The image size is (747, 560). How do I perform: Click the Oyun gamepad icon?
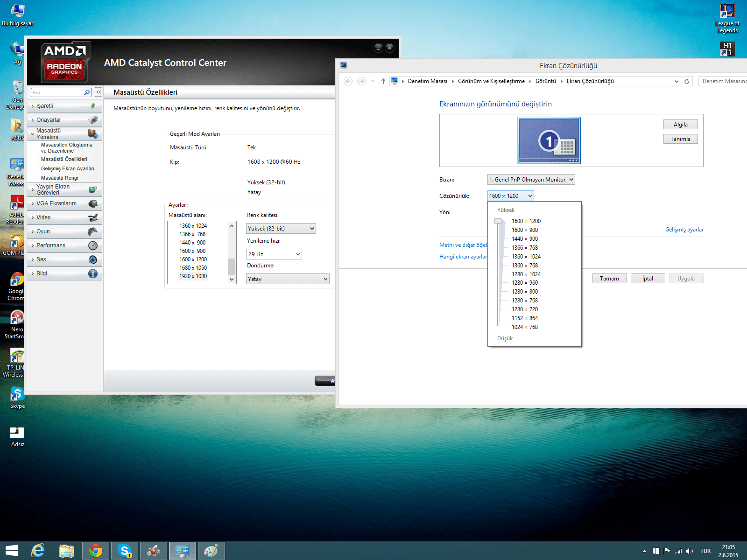pos(93,231)
